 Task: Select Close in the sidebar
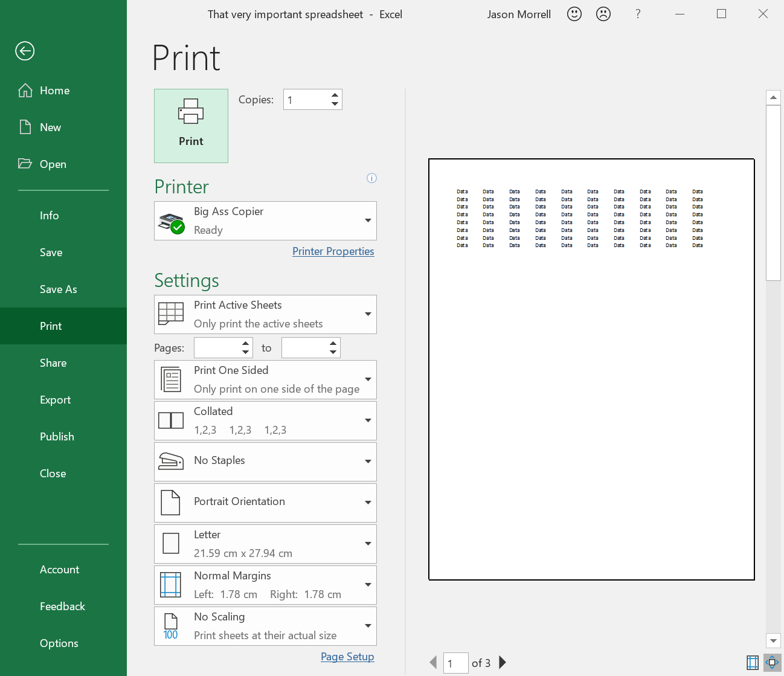point(63,474)
